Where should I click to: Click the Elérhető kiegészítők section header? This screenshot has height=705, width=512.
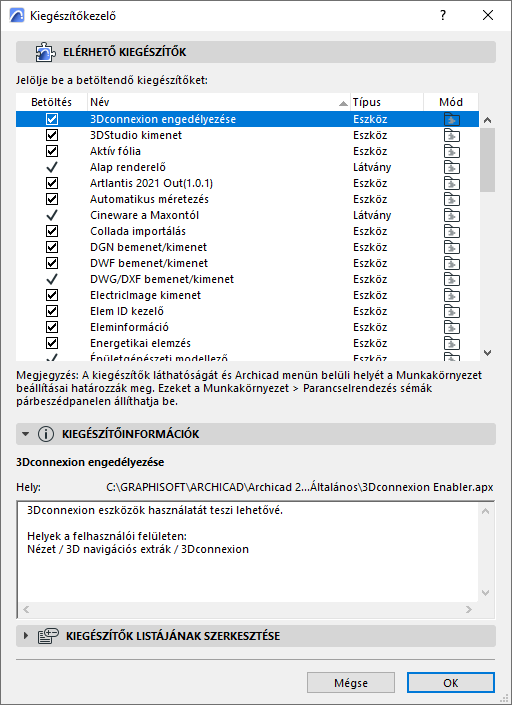[256, 52]
